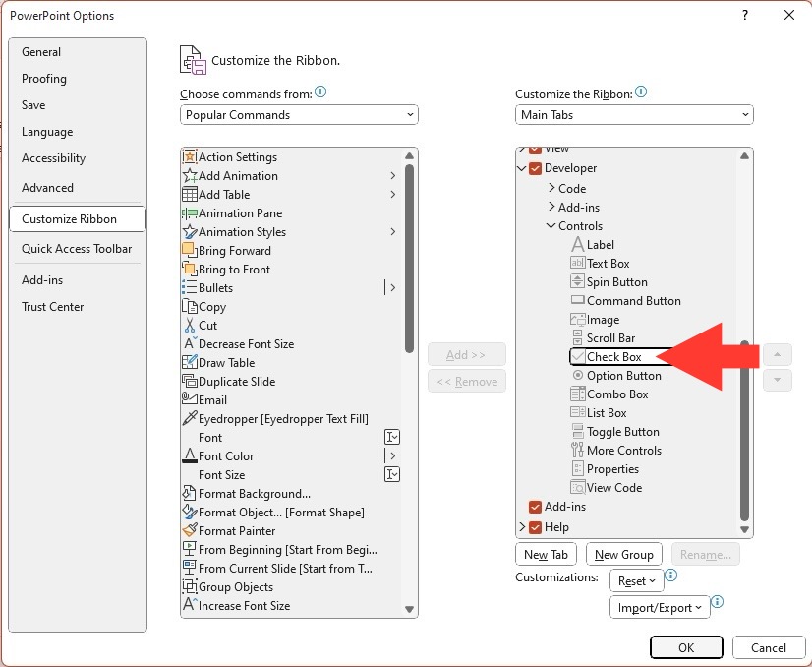Click the commands list scrollbar thumb
This screenshot has height=667, width=812.
[x=409, y=258]
